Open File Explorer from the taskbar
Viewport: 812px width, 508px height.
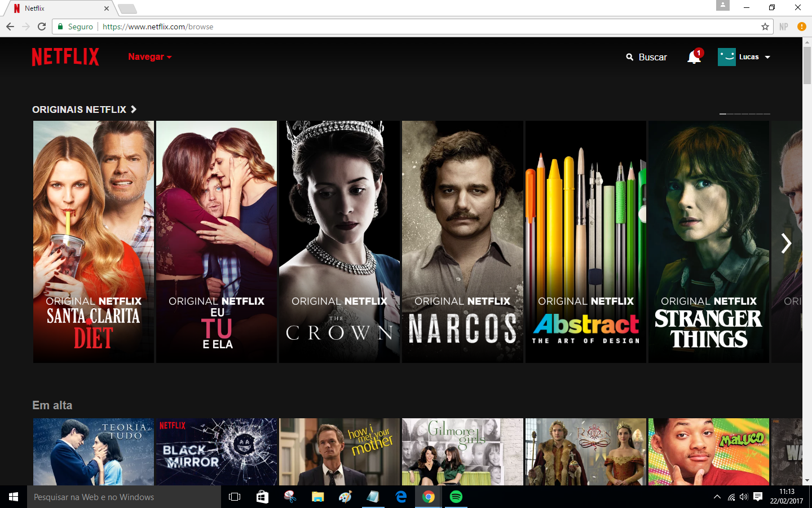pyautogui.click(x=317, y=497)
